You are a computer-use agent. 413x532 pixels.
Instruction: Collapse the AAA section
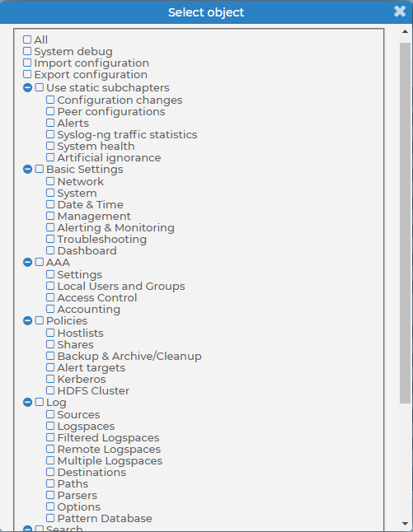27,262
